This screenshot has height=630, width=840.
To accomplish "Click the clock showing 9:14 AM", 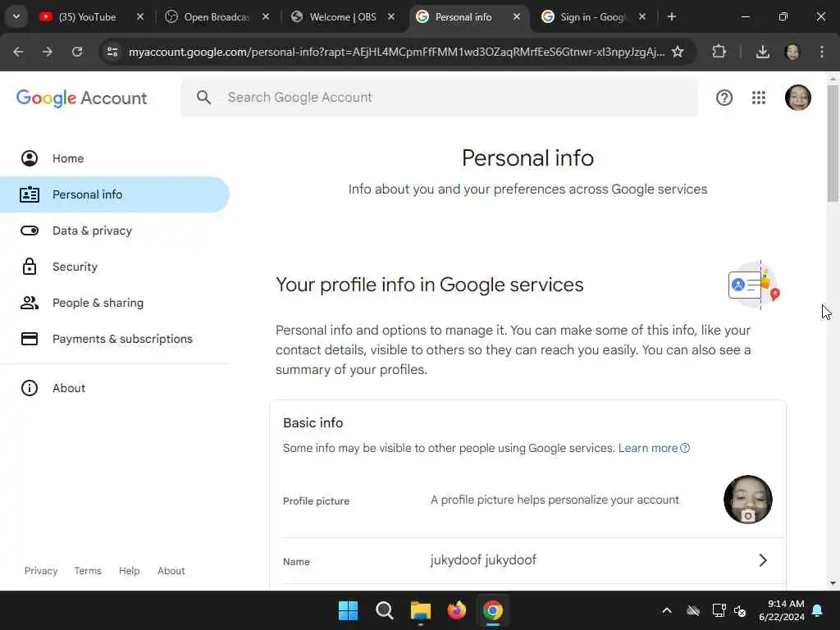I will pyautogui.click(x=785, y=604).
